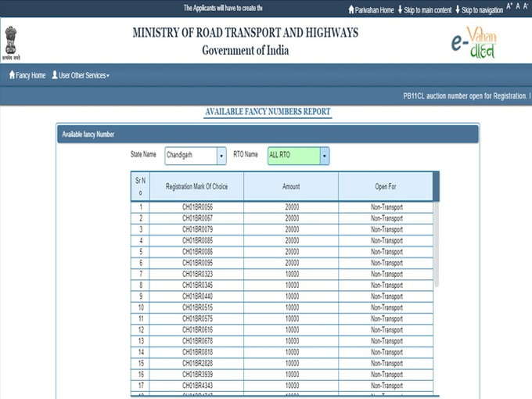Click the Skip to main content link
The width and height of the screenshot is (532, 399).
(x=427, y=10)
